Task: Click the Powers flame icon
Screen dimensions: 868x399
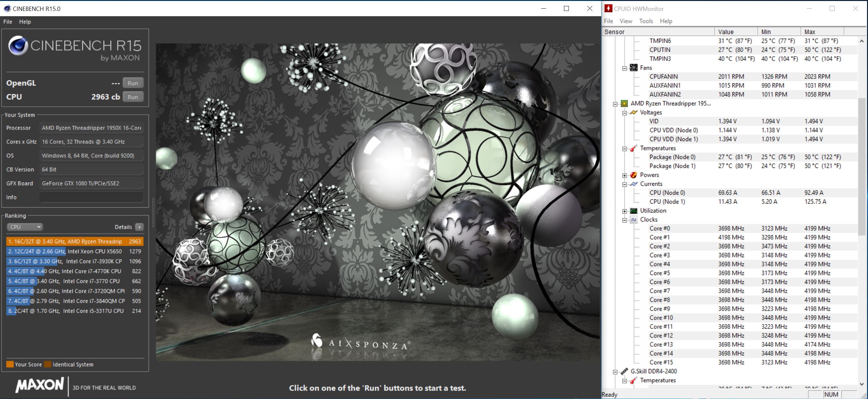Action: 634,175
